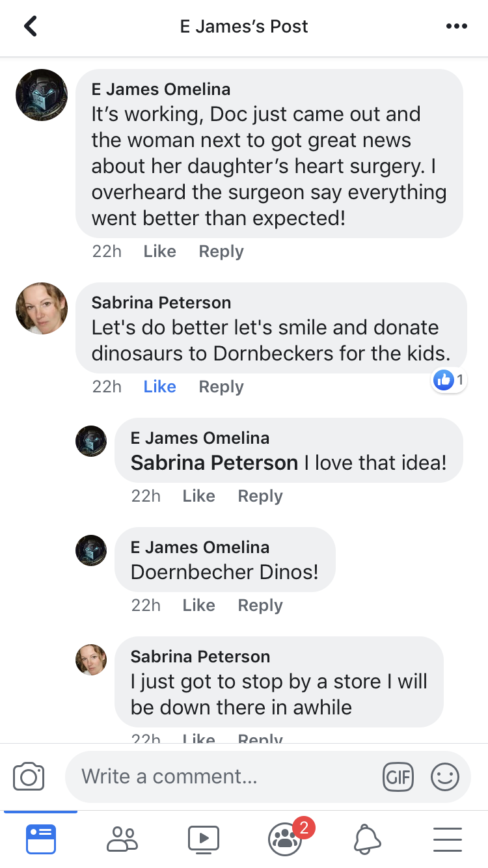
Task: Open the emoji smiley picker
Action: (x=445, y=777)
